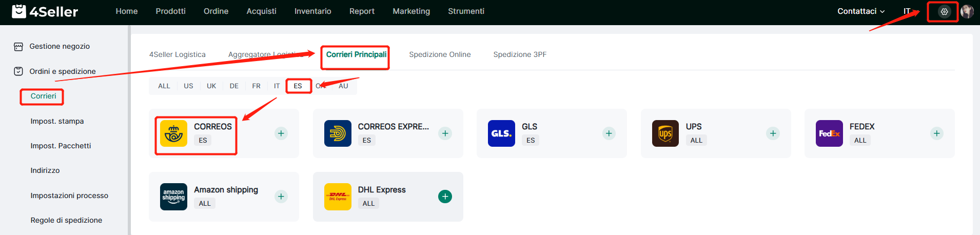Viewport: 980px width, 235px height.
Task: Click plus icon for GLS carrier
Action: click(x=609, y=133)
